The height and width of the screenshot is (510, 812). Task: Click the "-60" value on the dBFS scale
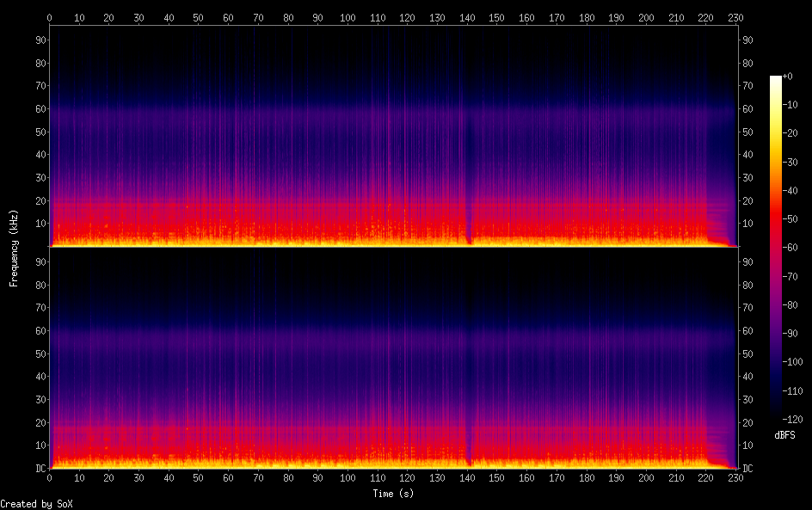point(790,248)
